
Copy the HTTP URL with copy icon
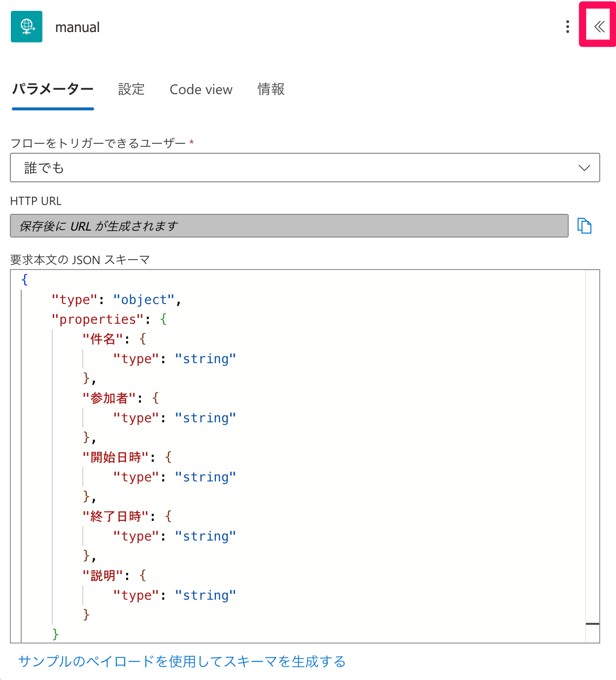(584, 226)
